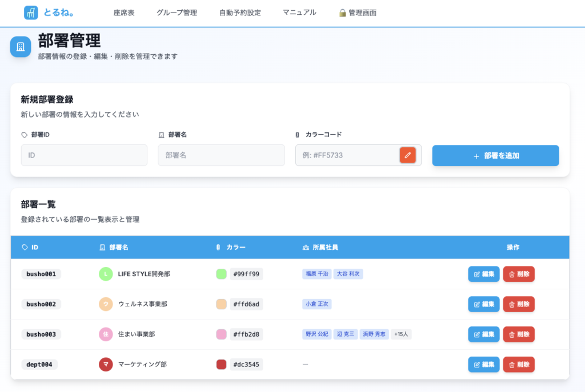Open 自動予約設定 in navigation bar

240,13
